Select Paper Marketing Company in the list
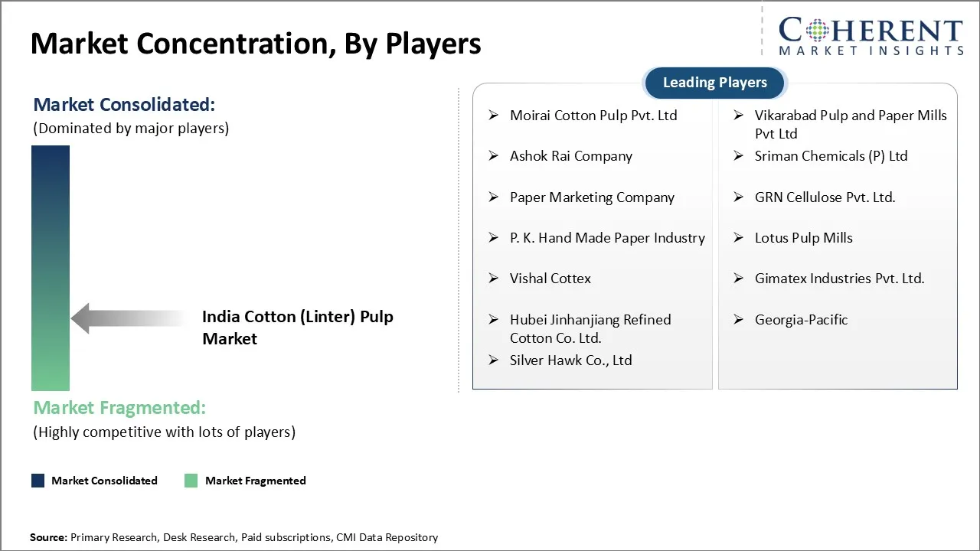980x551 pixels. [592, 197]
